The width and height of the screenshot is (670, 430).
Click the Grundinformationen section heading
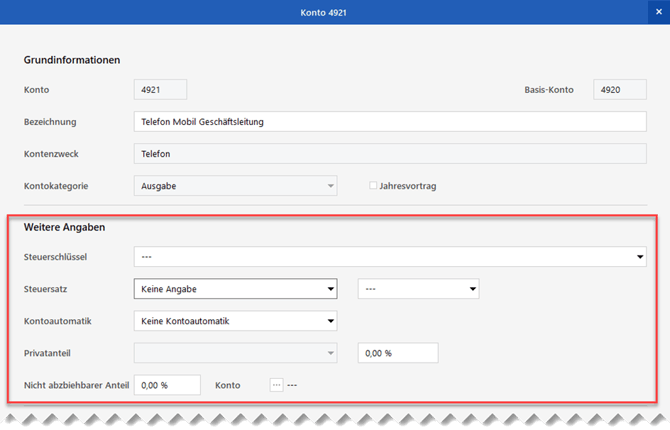[x=72, y=59]
